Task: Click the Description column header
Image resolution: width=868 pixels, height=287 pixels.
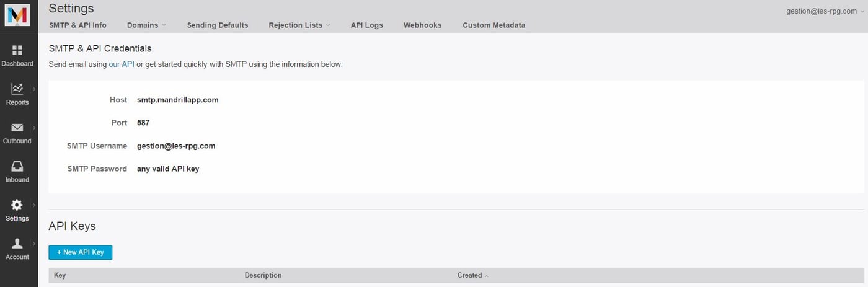Action: pos(263,275)
